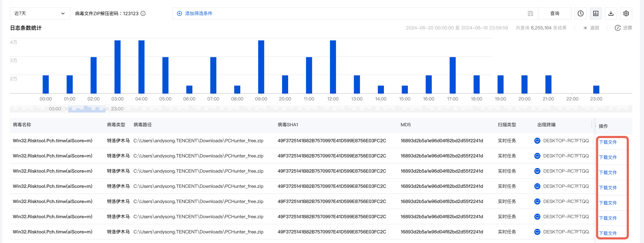644x243 pixels.
Task: Click the right handle of time range slider
Action: click(x=107, y=109)
